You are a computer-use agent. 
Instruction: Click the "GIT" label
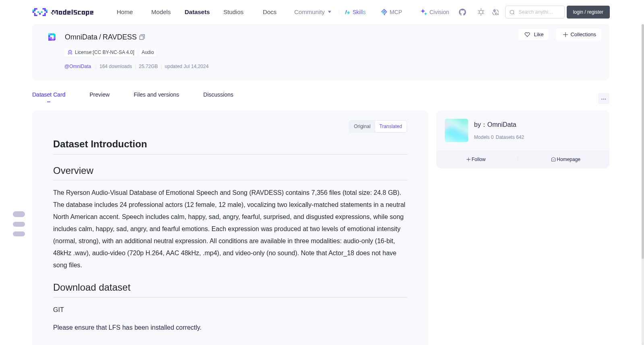coord(58,310)
